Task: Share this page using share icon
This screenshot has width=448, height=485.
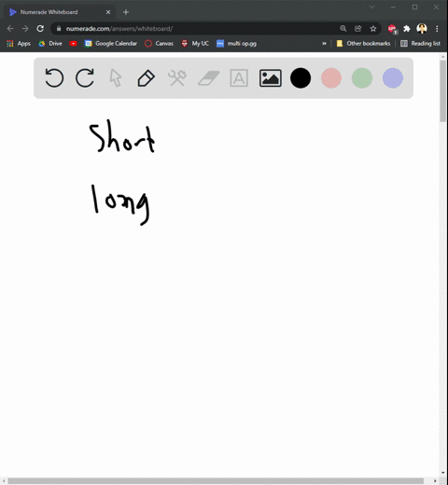Action: pos(358,29)
